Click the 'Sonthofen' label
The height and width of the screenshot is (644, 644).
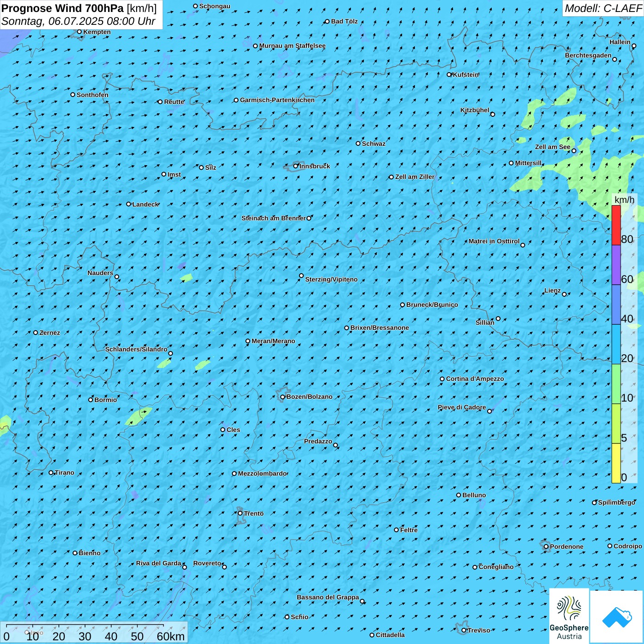pos(92,95)
